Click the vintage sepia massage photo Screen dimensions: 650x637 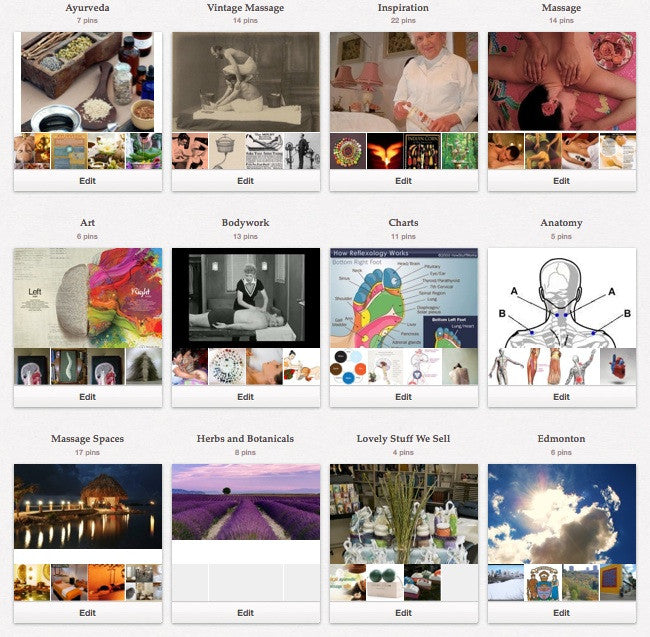point(245,82)
